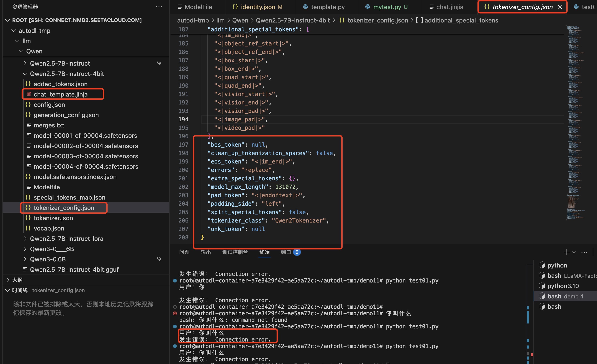The image size is (597, 364).
Task: Open chat_template.jinja file
Action: 60,94
